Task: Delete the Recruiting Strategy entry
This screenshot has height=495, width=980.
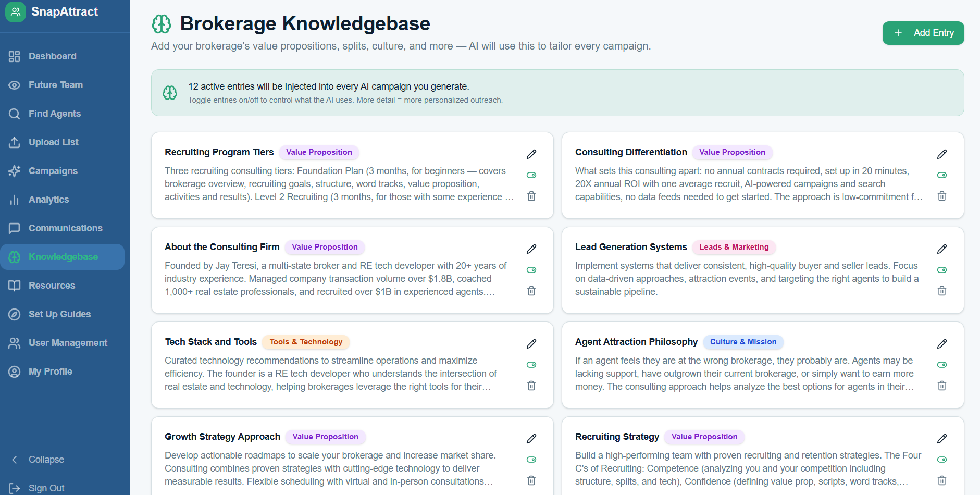Action: click(x=942, y=480)
